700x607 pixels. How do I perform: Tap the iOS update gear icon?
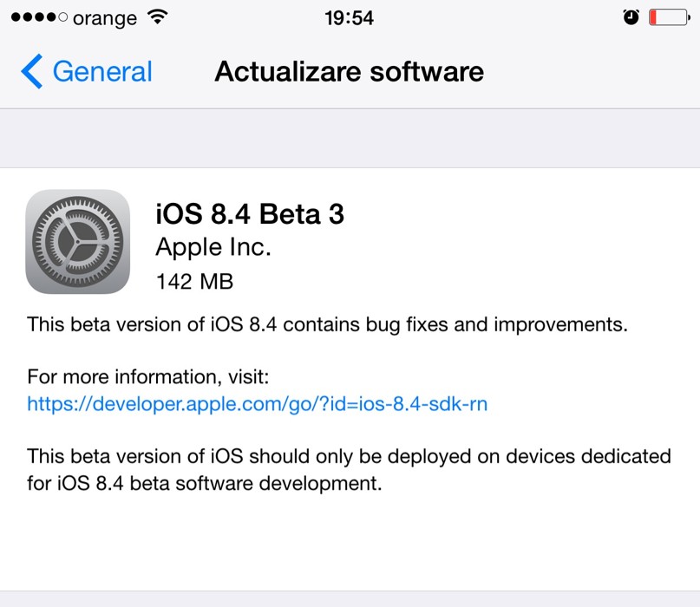(x=78, y=242)
